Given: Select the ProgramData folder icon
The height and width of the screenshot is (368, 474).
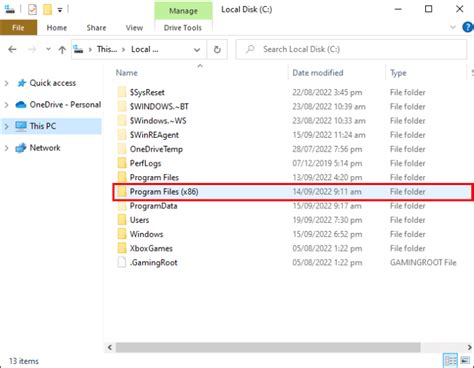Looking at the screenshot, I should pos(122,206).
